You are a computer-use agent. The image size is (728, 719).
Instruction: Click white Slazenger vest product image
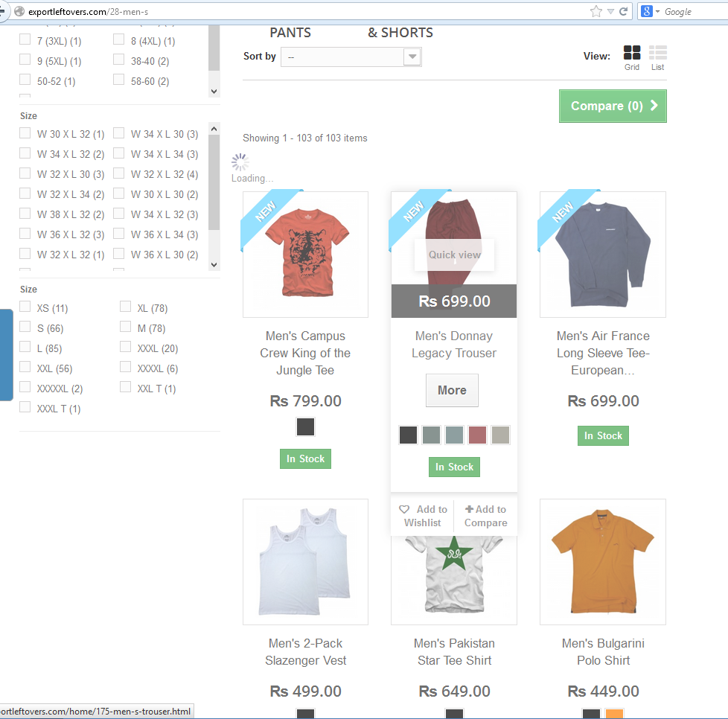click(305, 562)
